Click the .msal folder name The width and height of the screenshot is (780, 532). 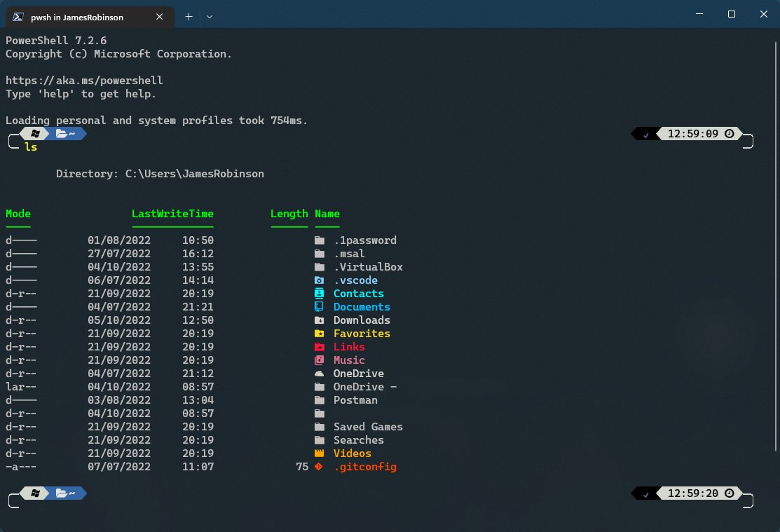349,254
